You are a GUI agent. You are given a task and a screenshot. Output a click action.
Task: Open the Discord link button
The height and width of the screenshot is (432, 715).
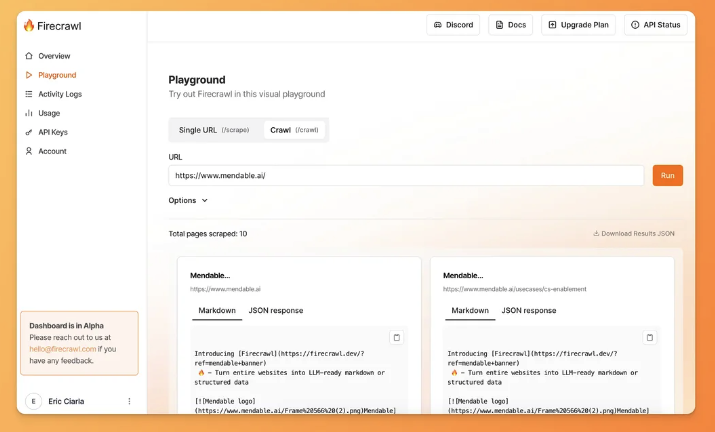click(x=453, y=25)
